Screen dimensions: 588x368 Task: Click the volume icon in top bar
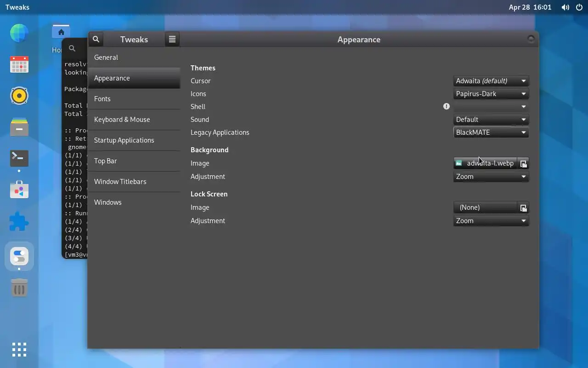(x=565, y=7)
